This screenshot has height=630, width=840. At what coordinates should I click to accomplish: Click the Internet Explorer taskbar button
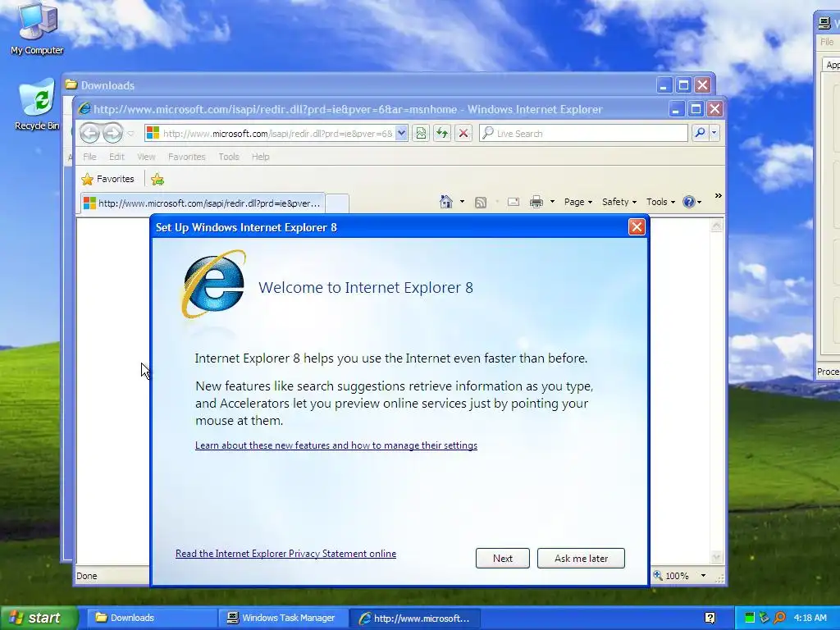coord(414,618)
